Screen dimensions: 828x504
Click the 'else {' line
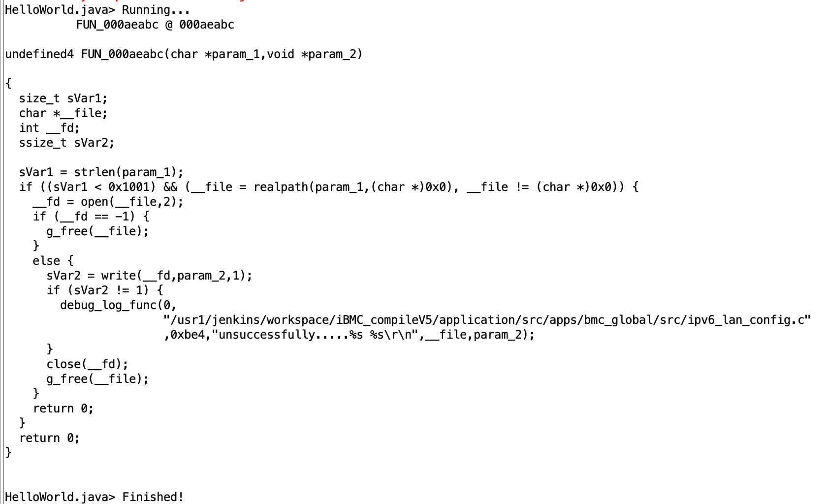point(53,261)
